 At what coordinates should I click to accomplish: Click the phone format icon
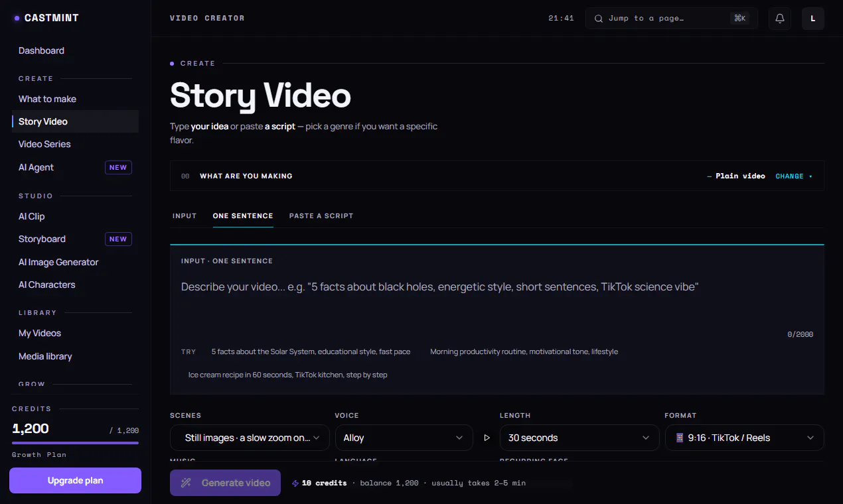coord(680,438)
